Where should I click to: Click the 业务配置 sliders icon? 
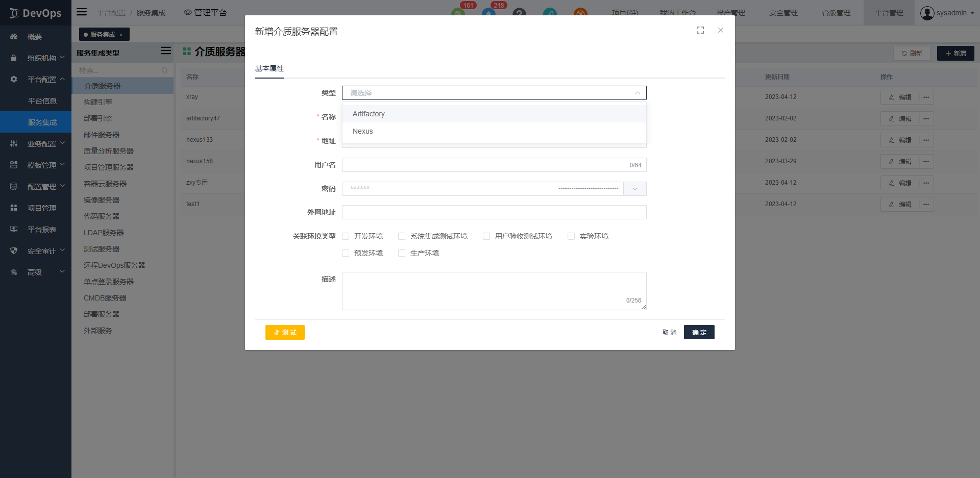(x=14, y=144)
